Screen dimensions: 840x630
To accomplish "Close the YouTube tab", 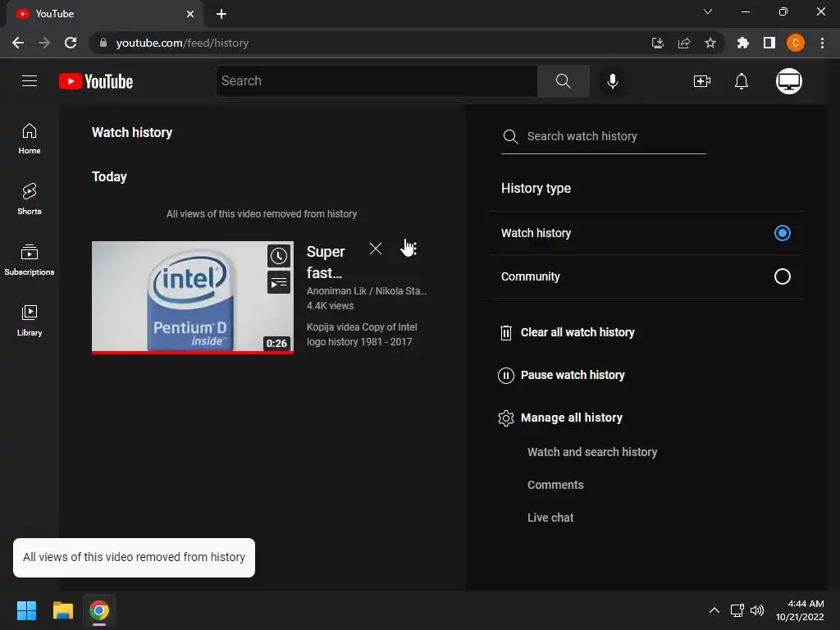I will click(190, 14).
